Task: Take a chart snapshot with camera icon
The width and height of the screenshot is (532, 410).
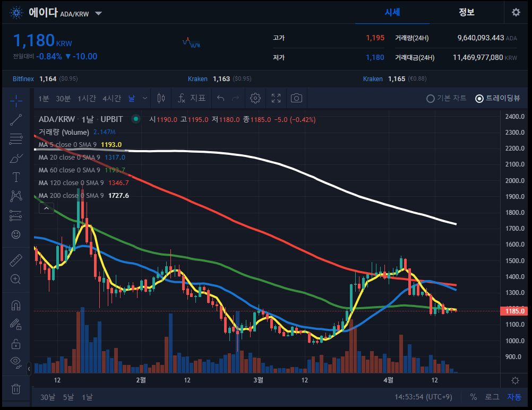Action: pos(297,98)
